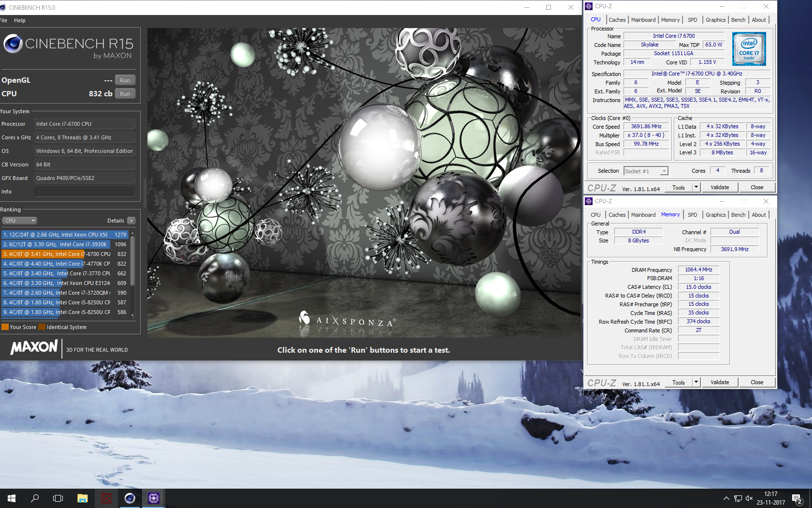Screen dimensions: 812x508
Task: Select the highlighted i7-6700 ranking row
Action: click(x=65, y=254)
